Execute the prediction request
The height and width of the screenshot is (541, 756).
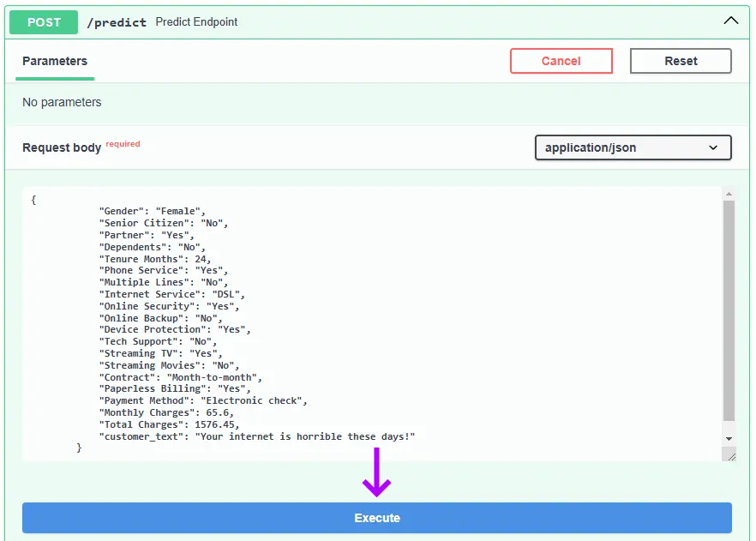376,518
